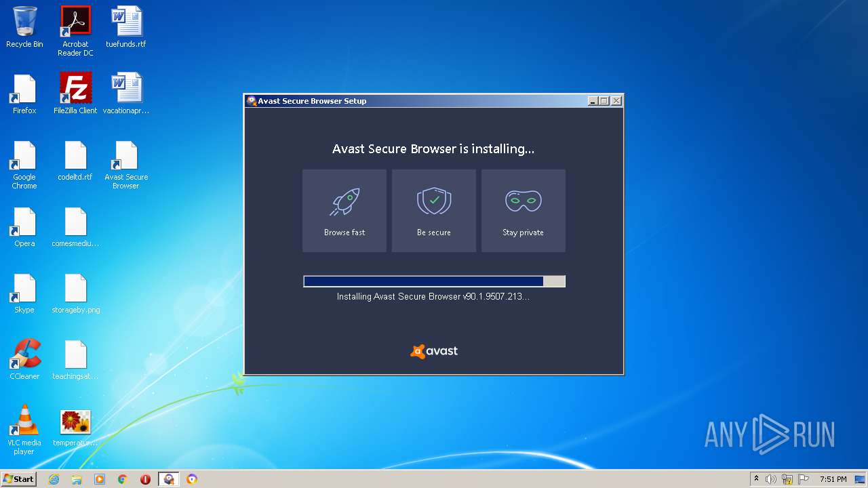Select the codeltd.rtf desktop file

(x=75, y=161)
